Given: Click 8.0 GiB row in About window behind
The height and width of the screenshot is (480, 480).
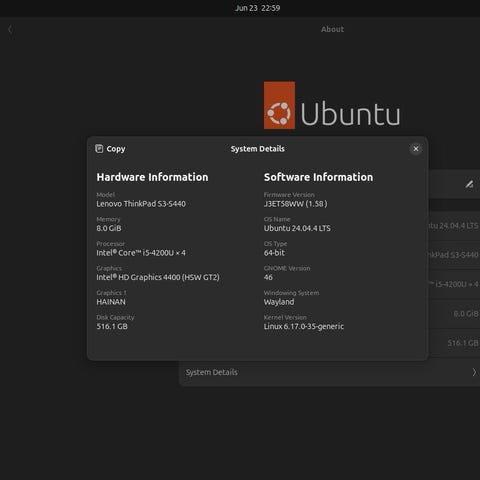Looking at the screenshot, I should (454, 314).
